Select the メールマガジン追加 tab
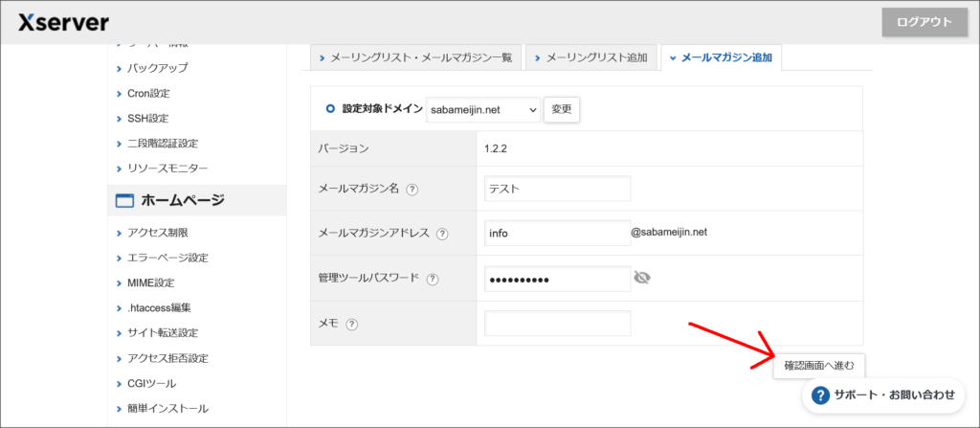Screen dimensions: 980x428 tap(721, 58)
